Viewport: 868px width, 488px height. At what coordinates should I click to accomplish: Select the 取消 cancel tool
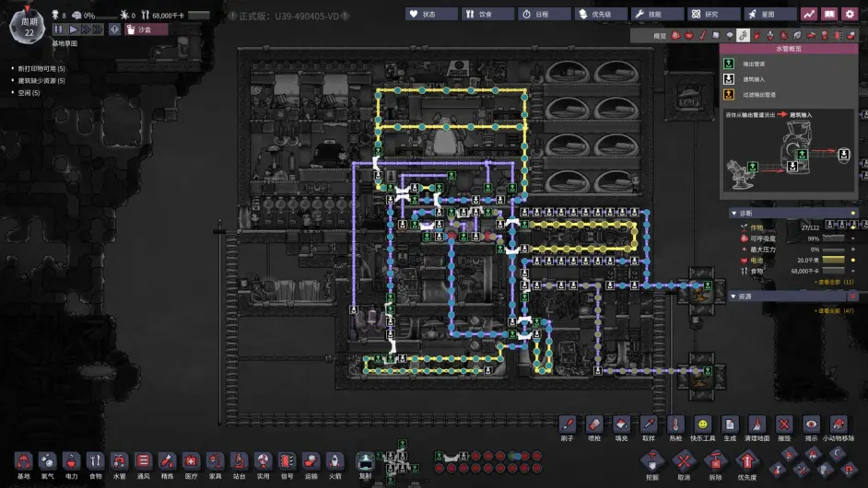pyautogui.click(x=684, y=465)
